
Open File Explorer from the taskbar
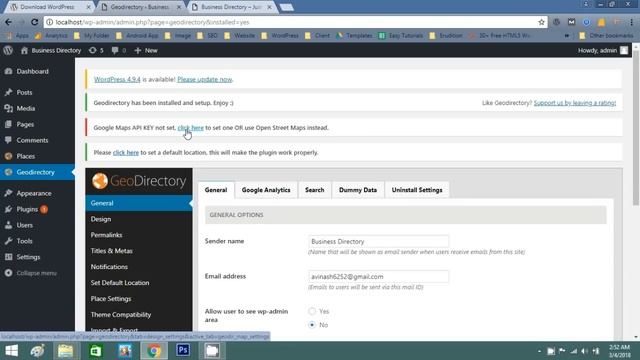[65, 351]
